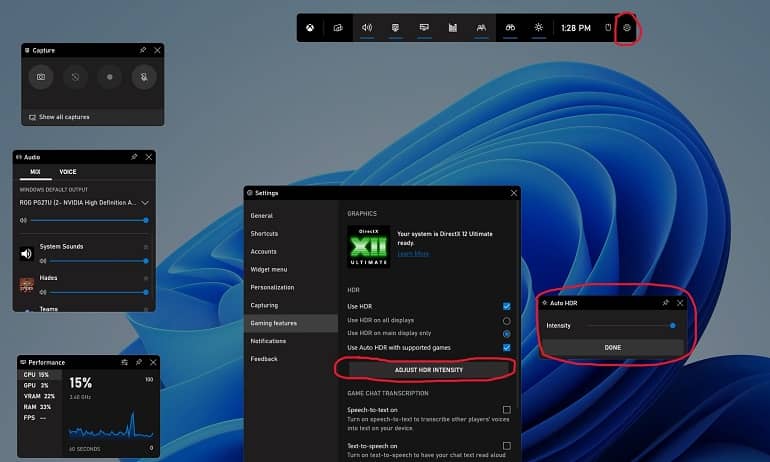
Task: Click Show all captures
Action: (x=59, y=117)
